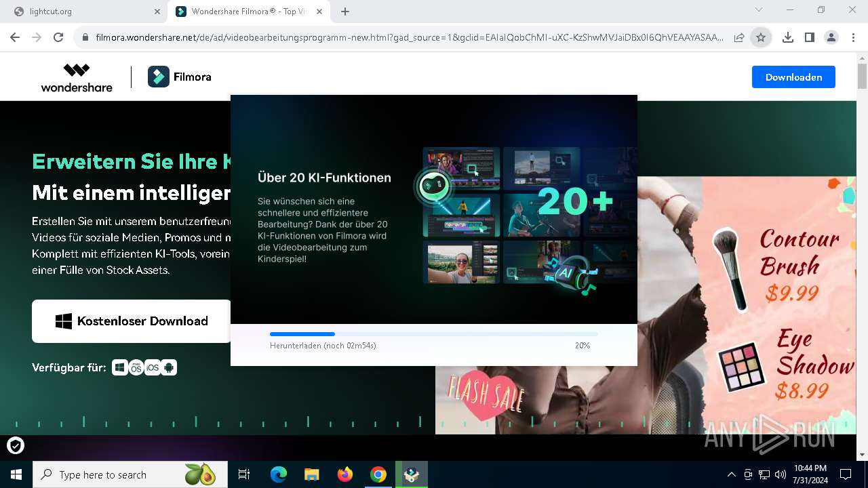
Task: Switch to the lightcut.org tab
Action: tap(85, 12)
